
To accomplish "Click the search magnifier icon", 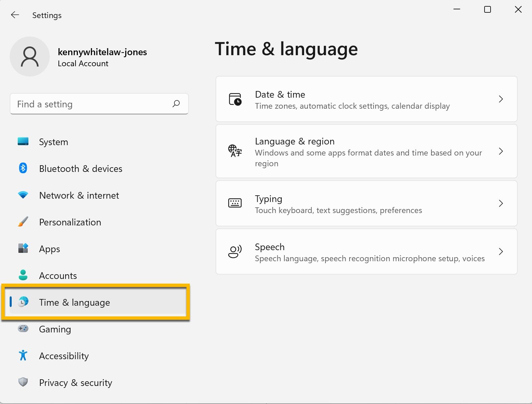I will coord(176,104).
